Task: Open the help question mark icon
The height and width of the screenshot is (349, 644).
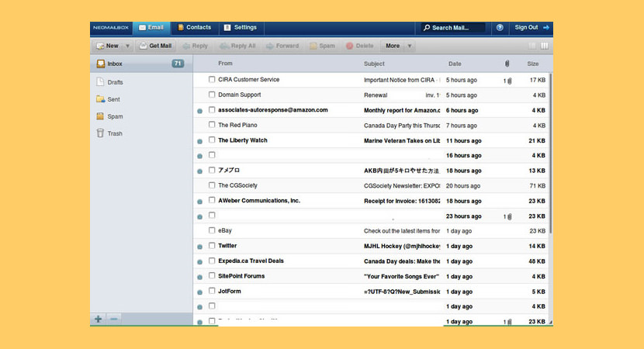Action: coord(500,27)
